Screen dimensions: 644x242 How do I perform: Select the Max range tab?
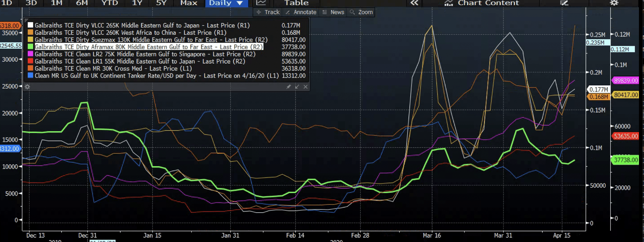(188, 3)
